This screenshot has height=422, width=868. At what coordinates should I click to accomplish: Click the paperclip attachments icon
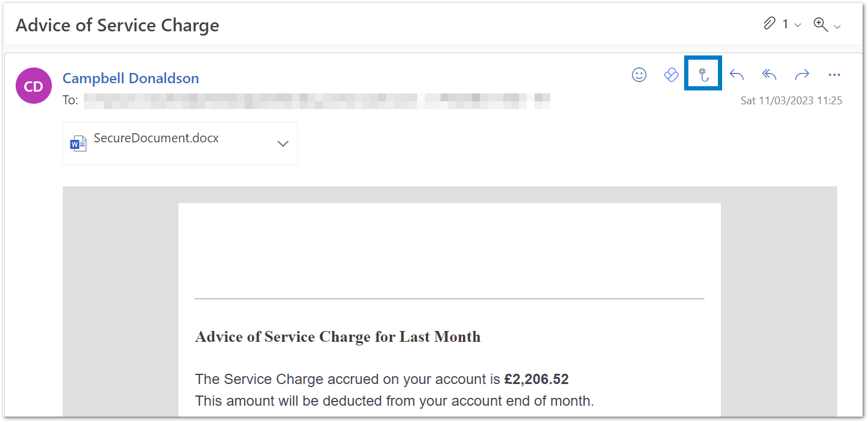click(769, 24)
